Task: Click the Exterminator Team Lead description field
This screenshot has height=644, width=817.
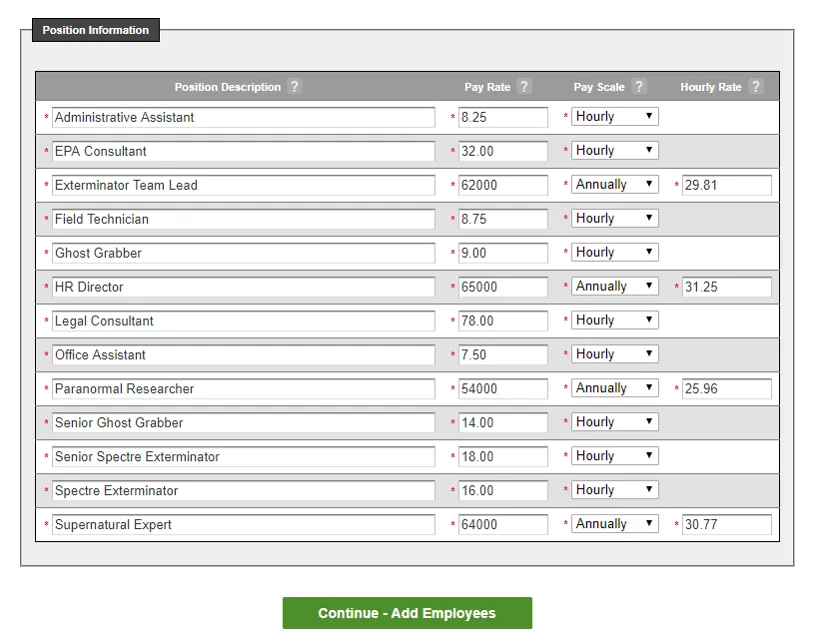Action: pos(244,185)
